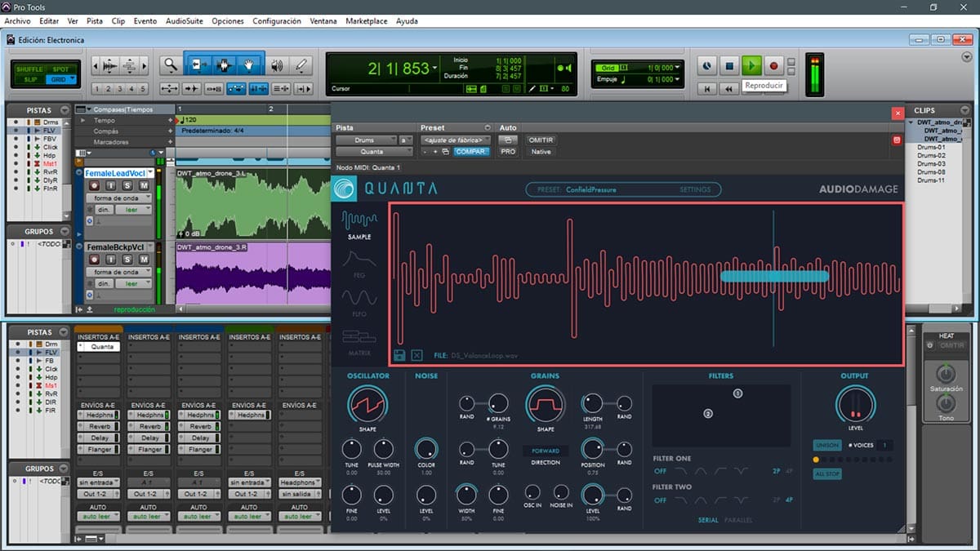
Task: Adjust the HEAT Saturación knob
Action: tap(946, 375)
